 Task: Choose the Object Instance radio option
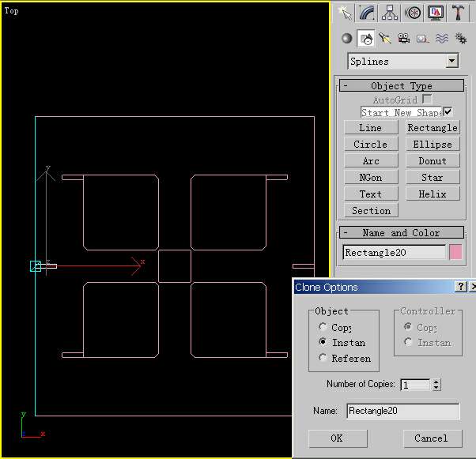tap(323, 342)
